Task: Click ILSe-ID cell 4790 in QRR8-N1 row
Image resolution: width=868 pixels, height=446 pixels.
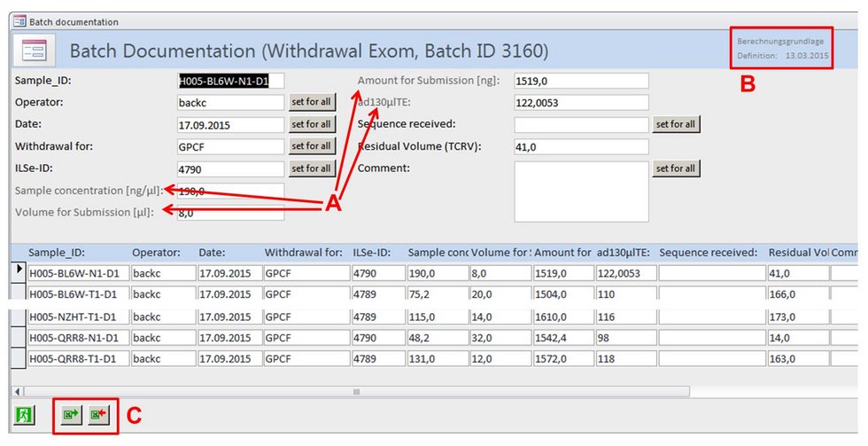Action: (x=379, y=338)
